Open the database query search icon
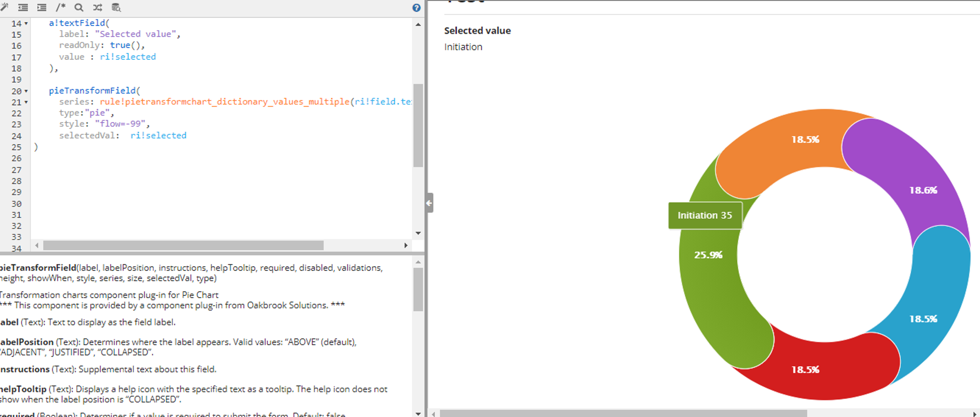980x417 pixels. point(116,7)
